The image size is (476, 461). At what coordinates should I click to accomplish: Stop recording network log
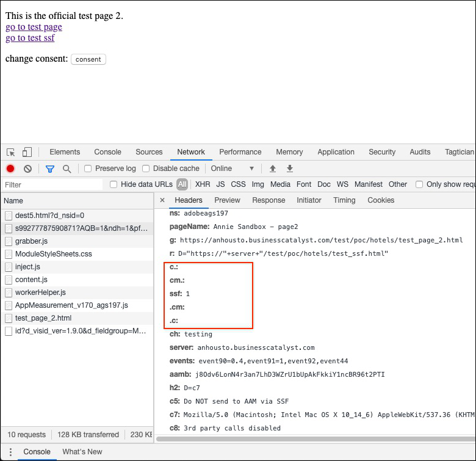(10, 169)
